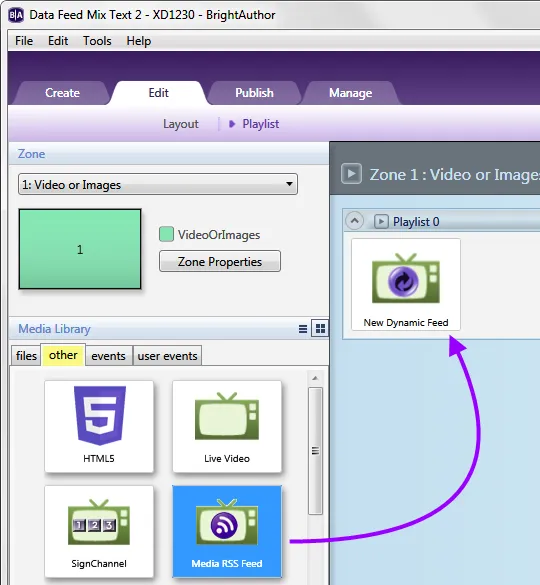The image size is (540, 585).
Task: Collapse the Playlist 0 section
Action: click(355, 221)
